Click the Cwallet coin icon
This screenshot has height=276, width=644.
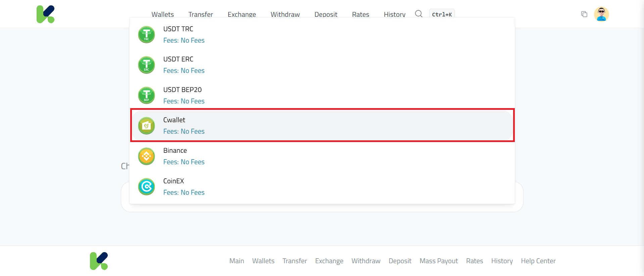coord(147,126)
